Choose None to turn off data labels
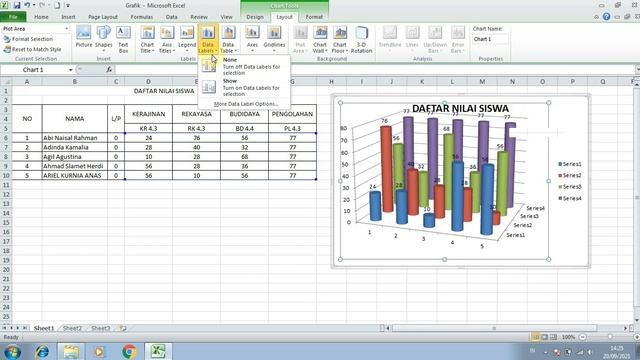The width and height of the screenshot is (640, 360). point(244,66)
